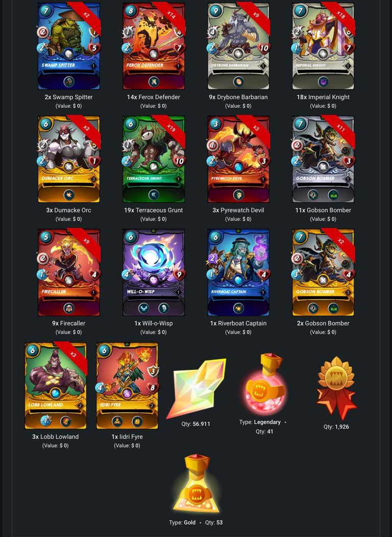Open the Riverboat Captain card

pos(238,272)
